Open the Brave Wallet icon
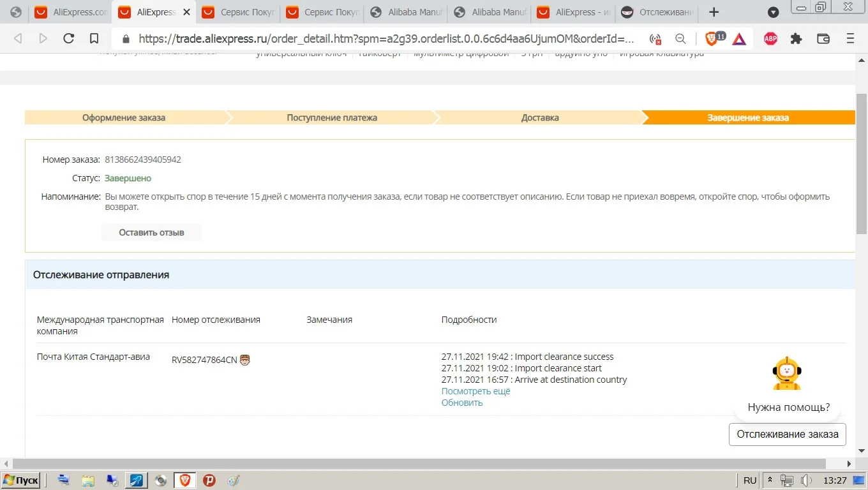Screen dimensions: 868x490 (x=823, y=39)
